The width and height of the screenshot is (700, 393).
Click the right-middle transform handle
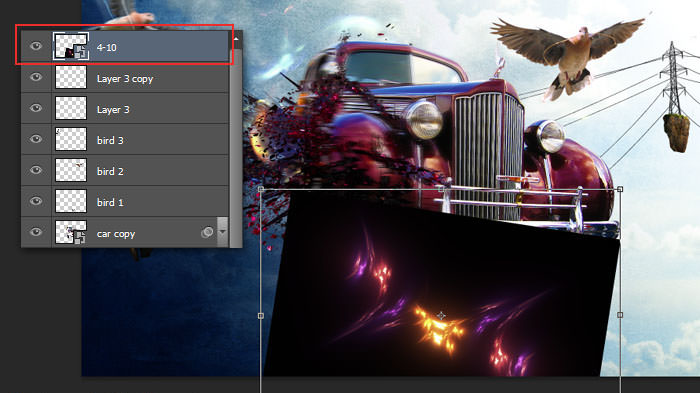point(620,315)
